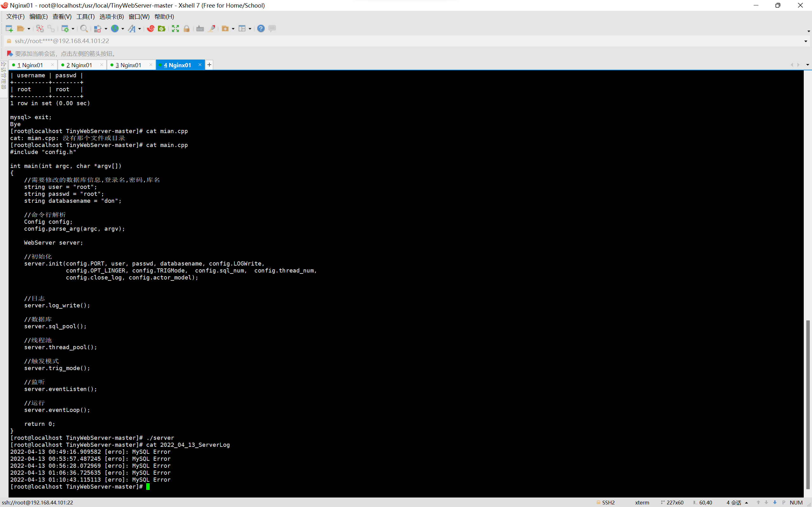The height and width of the screenshot is (507, 812).
Task: Expand the address bar history dropdown
Action: pyautogui.click(x=806, y=41)
